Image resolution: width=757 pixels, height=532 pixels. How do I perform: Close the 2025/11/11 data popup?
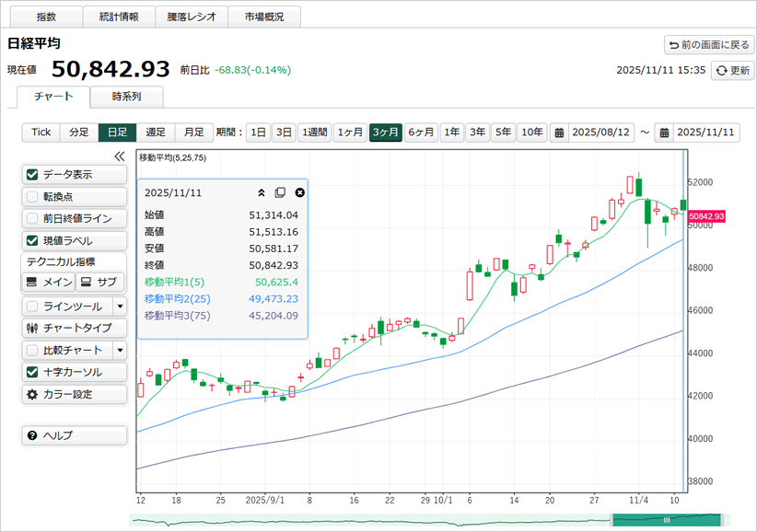point(299,192)
